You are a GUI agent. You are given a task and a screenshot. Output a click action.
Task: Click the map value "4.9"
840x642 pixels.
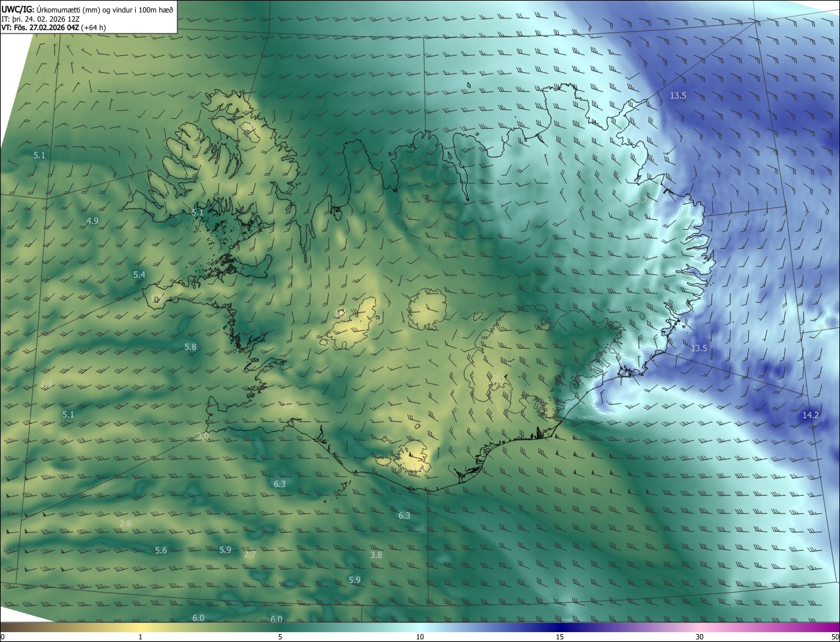93,221
